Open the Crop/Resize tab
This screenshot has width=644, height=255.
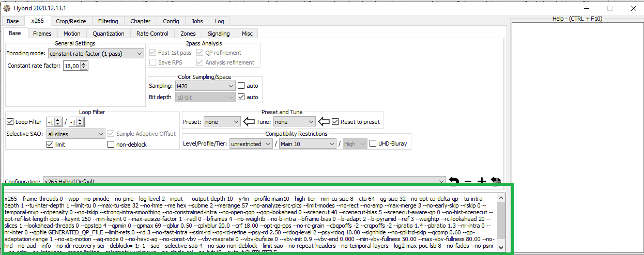(71, 21)
